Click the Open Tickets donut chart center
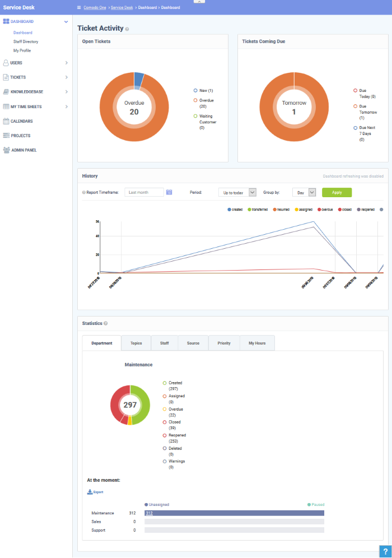 [134, 107]
